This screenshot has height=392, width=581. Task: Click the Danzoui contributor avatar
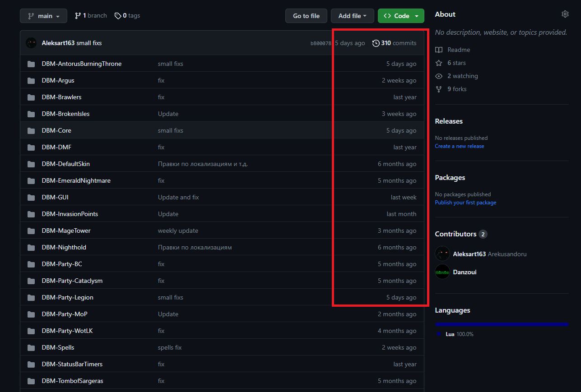(442, 272)
